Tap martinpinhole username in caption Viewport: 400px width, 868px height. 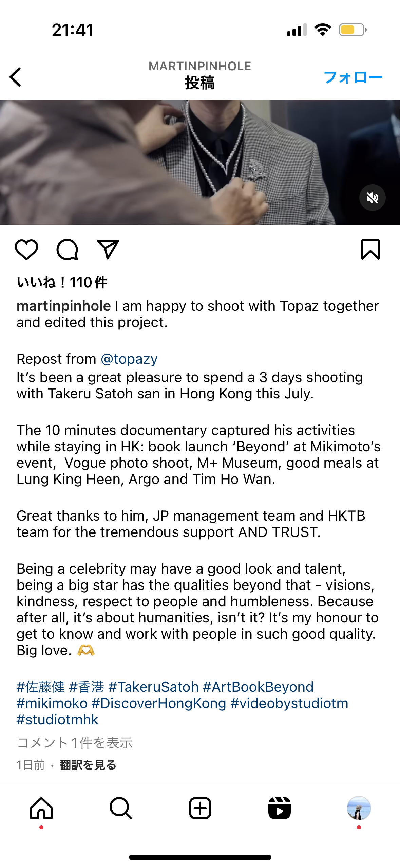64,306
